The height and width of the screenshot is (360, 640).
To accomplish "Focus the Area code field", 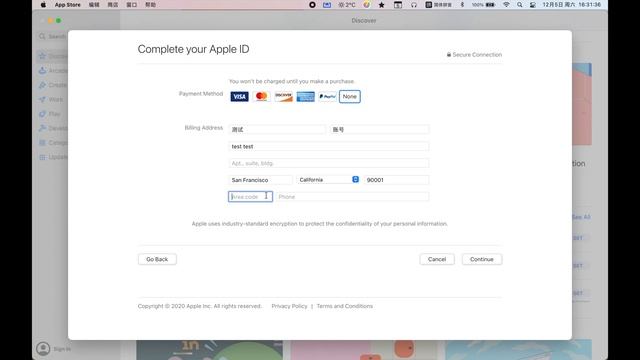I will (250, 196).
